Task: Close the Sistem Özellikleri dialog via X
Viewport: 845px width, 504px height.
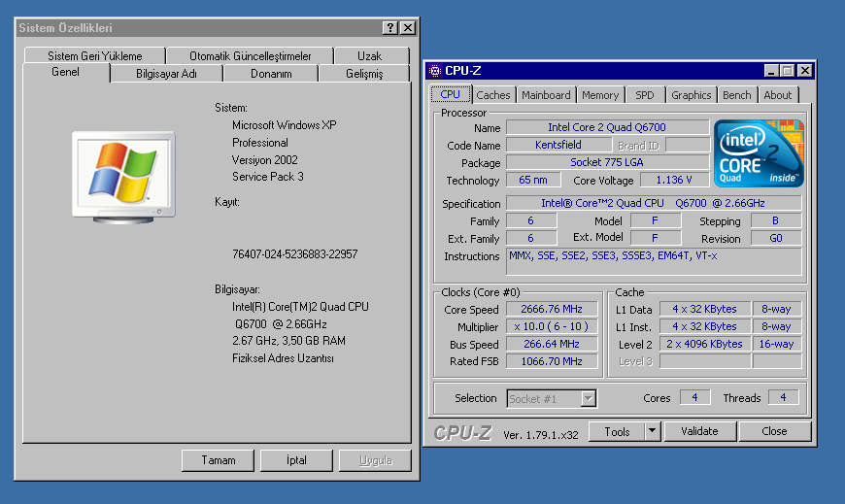Action: (408, 28)
